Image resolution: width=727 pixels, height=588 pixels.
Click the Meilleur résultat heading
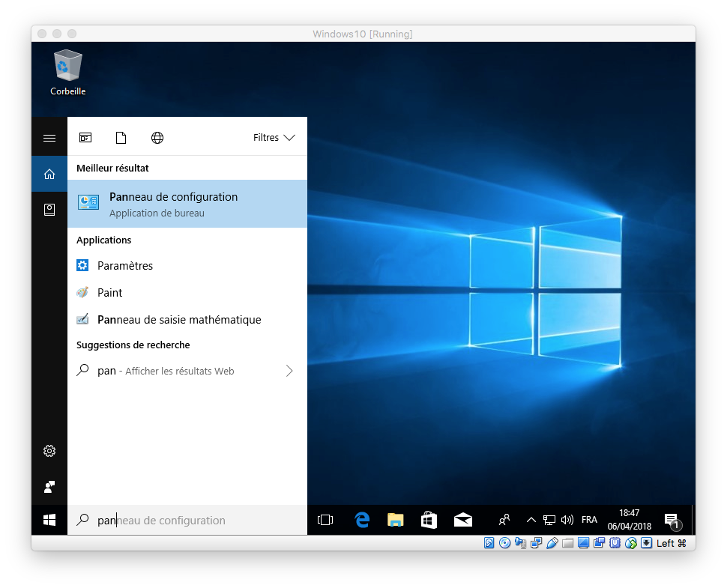click(x=112, y=169)
